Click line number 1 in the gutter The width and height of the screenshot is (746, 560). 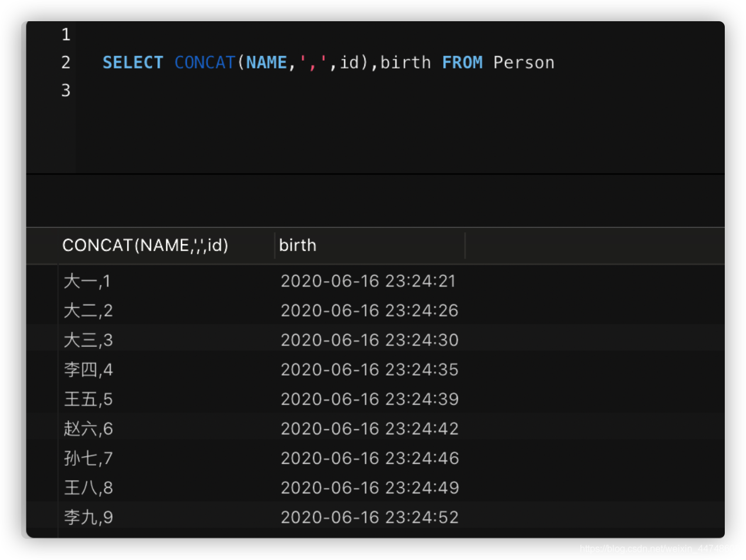[65, 35]
